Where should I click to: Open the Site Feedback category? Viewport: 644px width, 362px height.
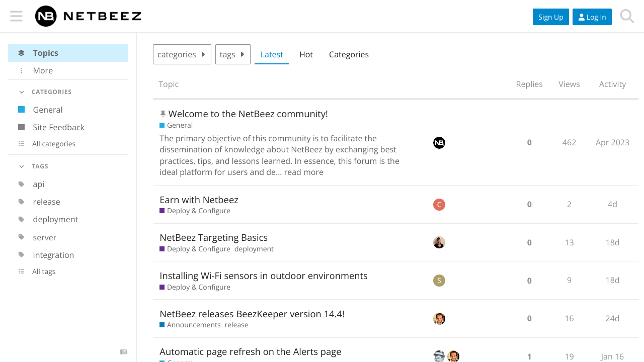point(68,127)
